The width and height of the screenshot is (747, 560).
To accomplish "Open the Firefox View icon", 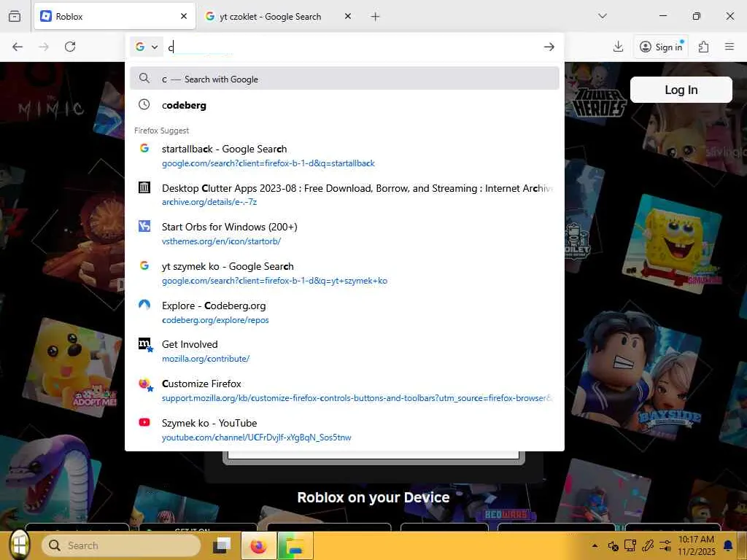I will click(x=15, y=16).
